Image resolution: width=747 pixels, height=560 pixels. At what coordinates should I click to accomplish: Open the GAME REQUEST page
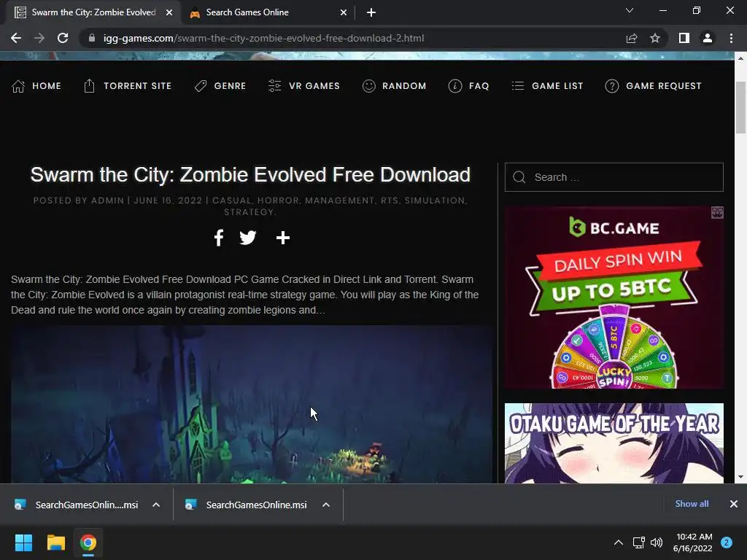click(x=664, y=86)
